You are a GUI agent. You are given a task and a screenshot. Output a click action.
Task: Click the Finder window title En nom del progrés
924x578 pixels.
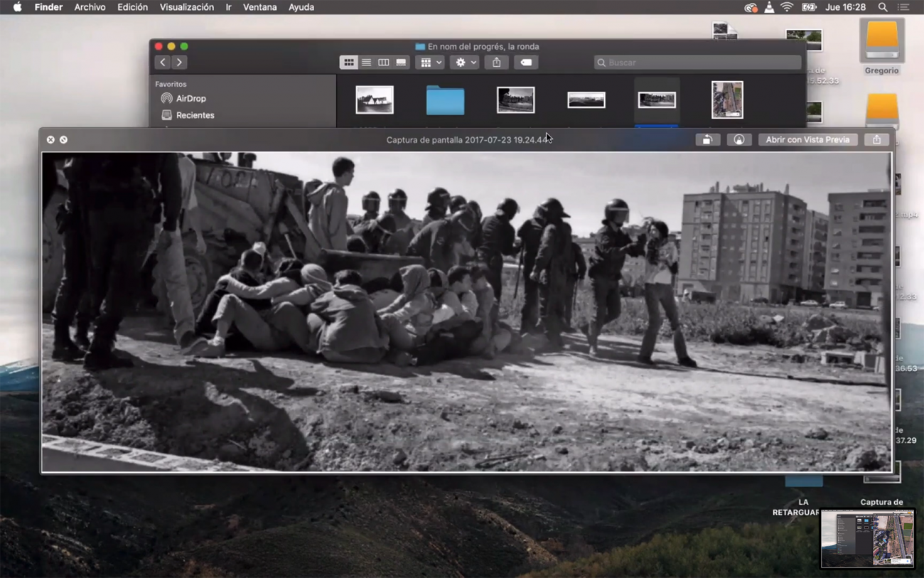click(483, 46)
